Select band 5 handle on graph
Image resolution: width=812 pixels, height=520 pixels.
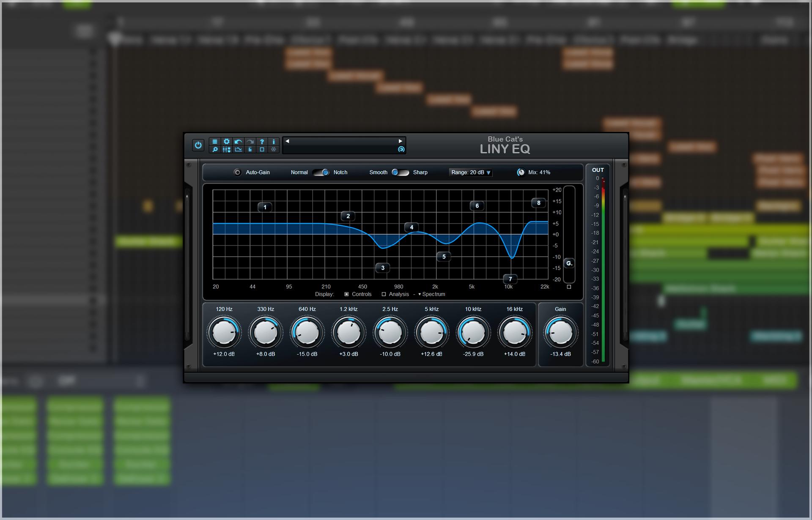(444, 256)
